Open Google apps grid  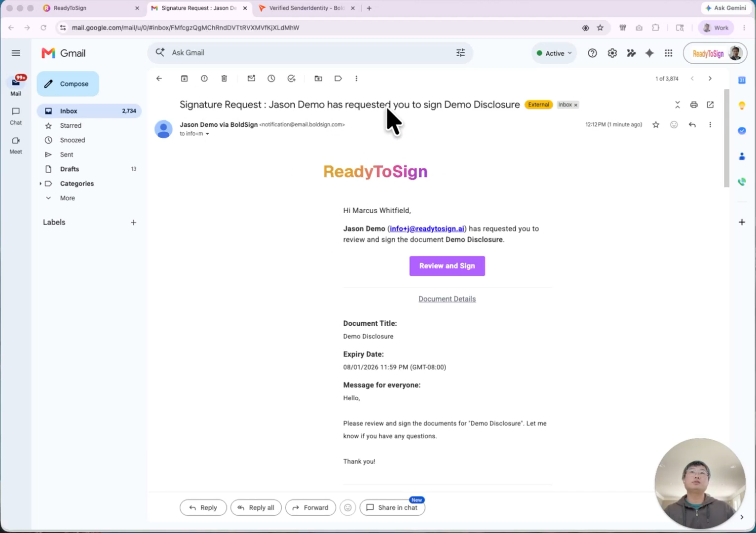pos(669,53)
